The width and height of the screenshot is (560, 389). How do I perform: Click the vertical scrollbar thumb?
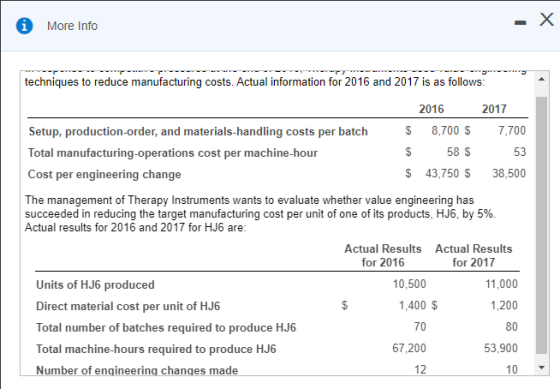541,225
